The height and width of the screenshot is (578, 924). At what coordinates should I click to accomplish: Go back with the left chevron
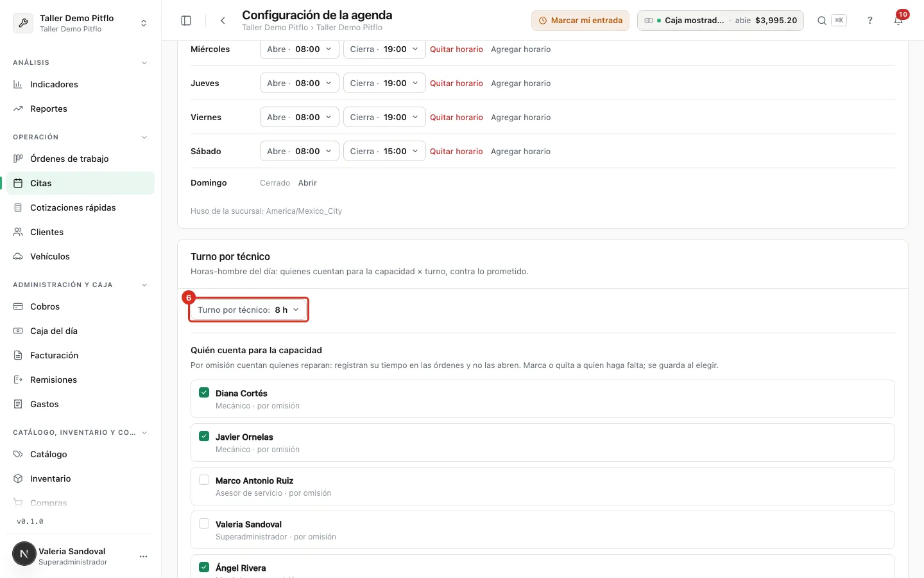click(223, 21)
